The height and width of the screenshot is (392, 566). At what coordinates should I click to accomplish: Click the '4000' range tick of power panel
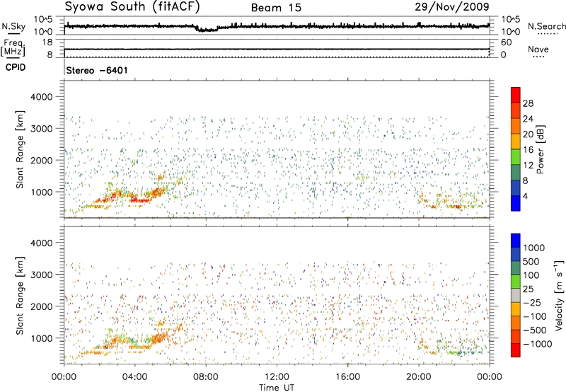tap(42, 97)
